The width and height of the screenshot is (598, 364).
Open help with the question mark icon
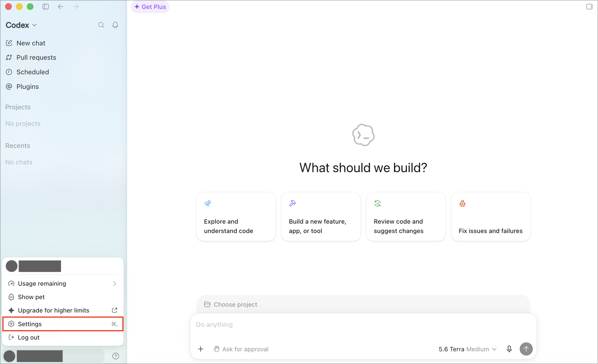tap(116, 356)
